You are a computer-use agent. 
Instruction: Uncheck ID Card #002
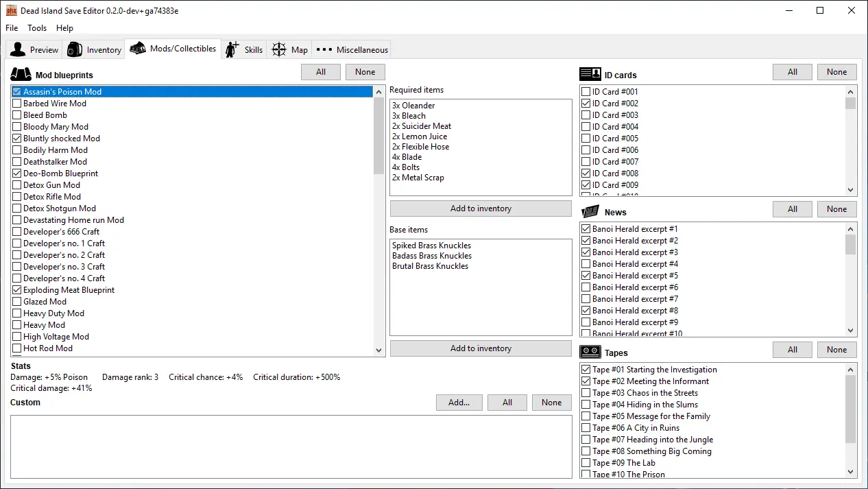[586, 104]
